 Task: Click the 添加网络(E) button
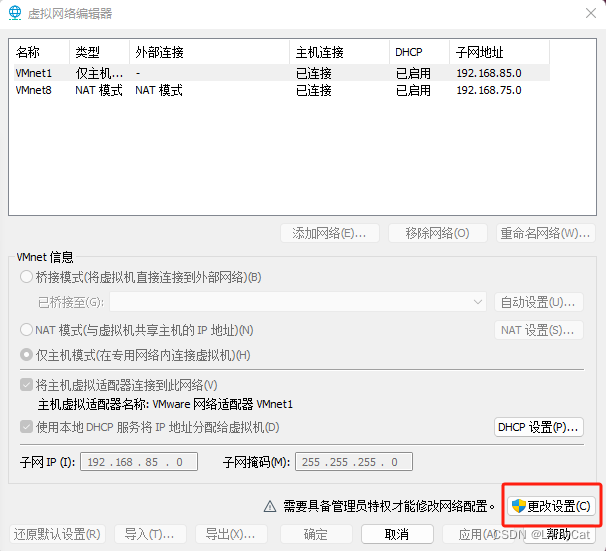click(330, 233)
